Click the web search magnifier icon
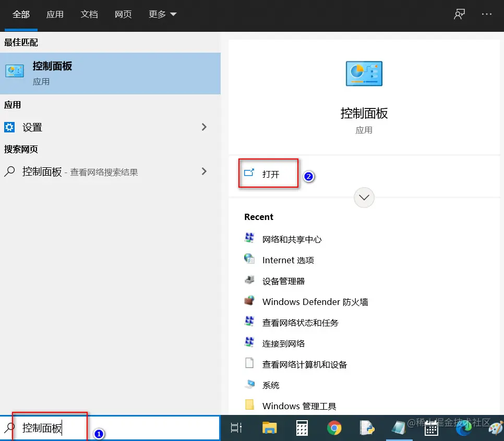 [x=9, y=171]
